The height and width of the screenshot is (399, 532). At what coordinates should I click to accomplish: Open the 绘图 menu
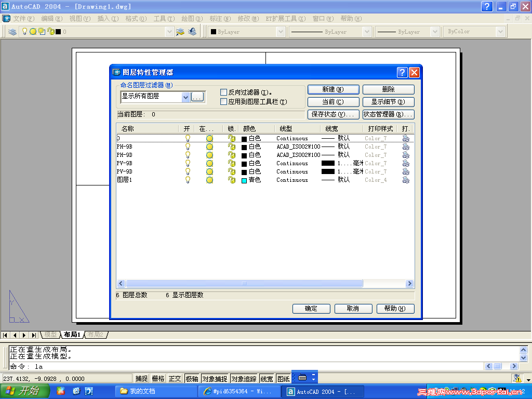click(x=192, y=19)
